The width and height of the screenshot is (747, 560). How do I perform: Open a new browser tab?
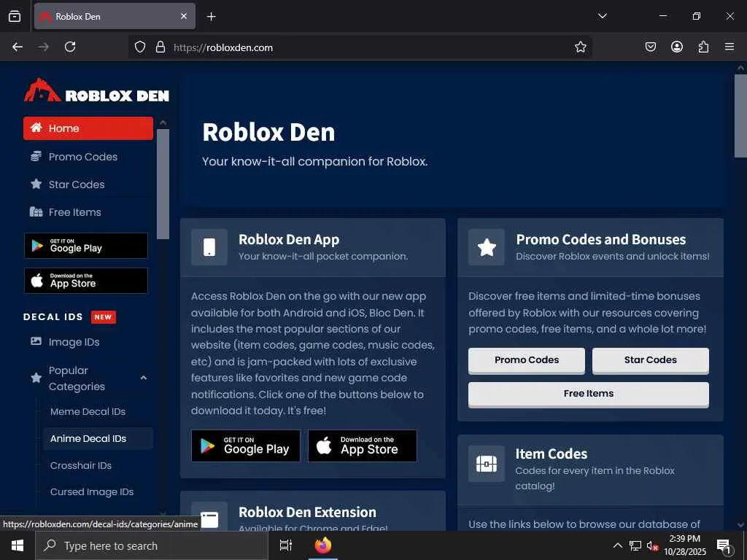[x=211, y=17]
